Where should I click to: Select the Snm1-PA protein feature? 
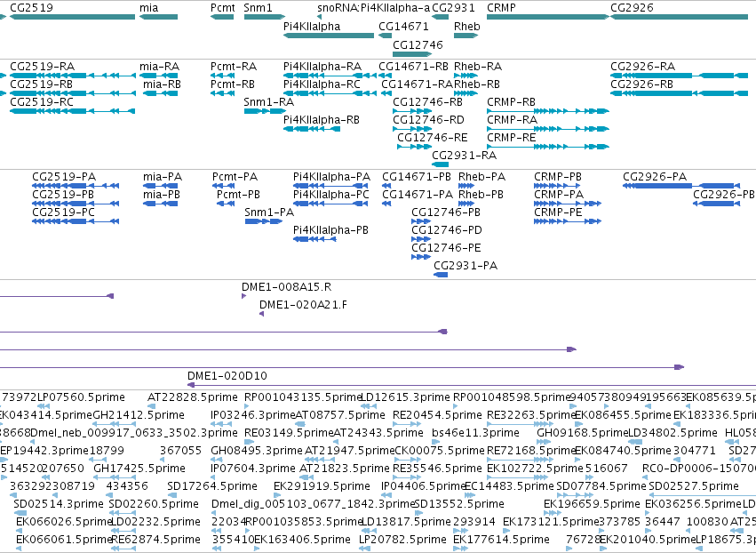pyautogui.click(x=263, y=221)
